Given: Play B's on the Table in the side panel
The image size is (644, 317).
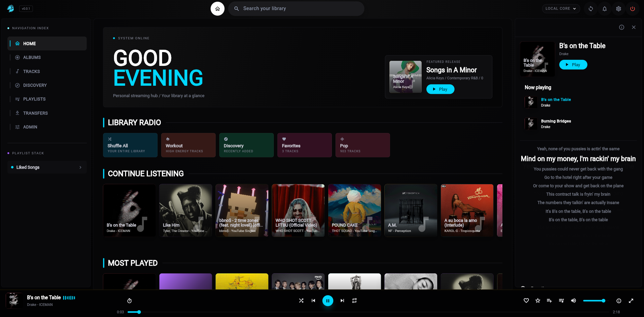Looking at the screenshot, I should [x=573, y=65].
